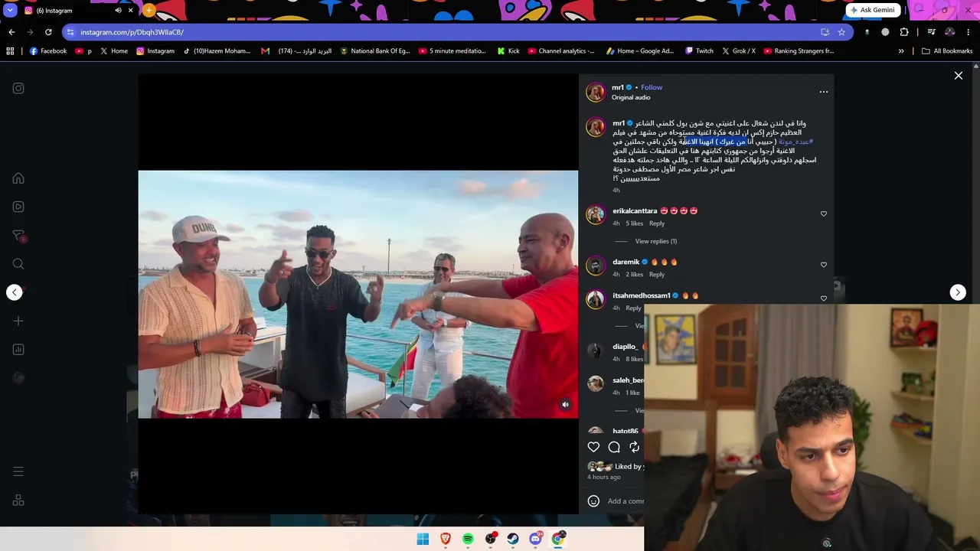The height and width of the screenshot is (551, 980).
Task: View 5 likes on erikalcanttara's comment
Action: (x=635, y=223)
